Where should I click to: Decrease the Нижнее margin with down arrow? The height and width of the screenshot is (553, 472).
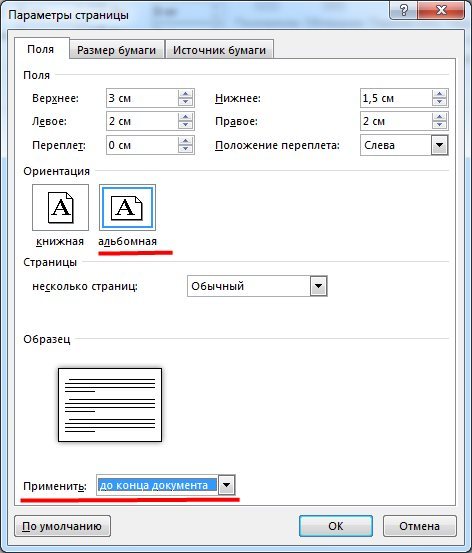point(439,102)
